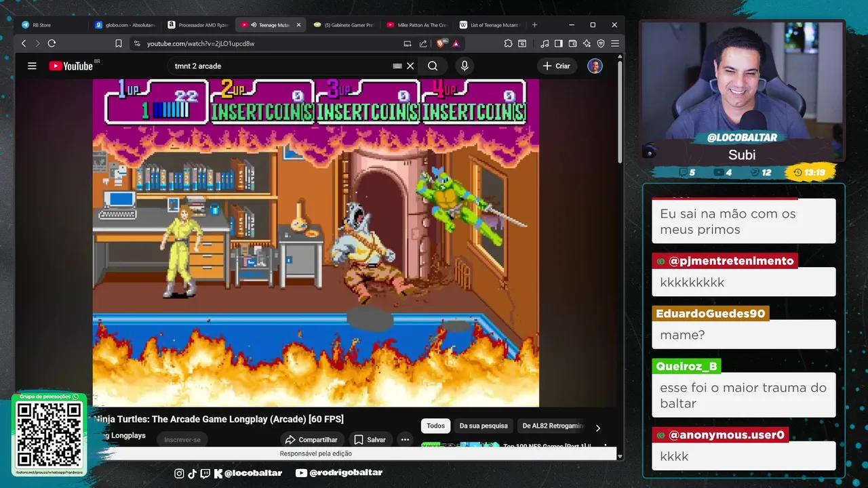The width and height of the screenshot is (868, 488).
Task: Select chat username @pjmentretenimento
Action: pyautogui.click(x=725, y=260)
